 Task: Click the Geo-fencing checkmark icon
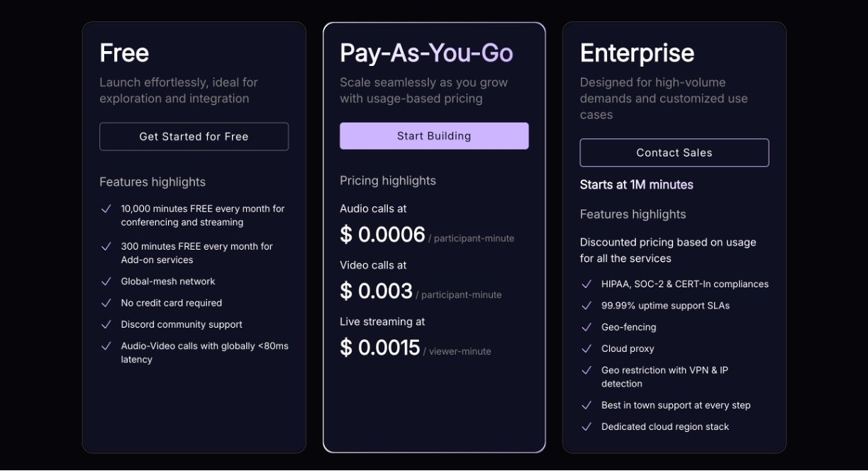pos(586,327)
